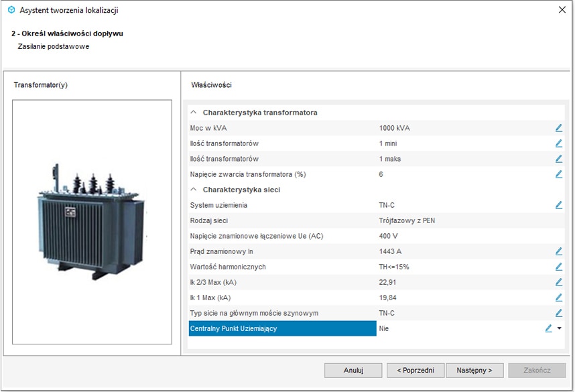
Task: Go back with Poprzedni button
Action: (414, 371)
